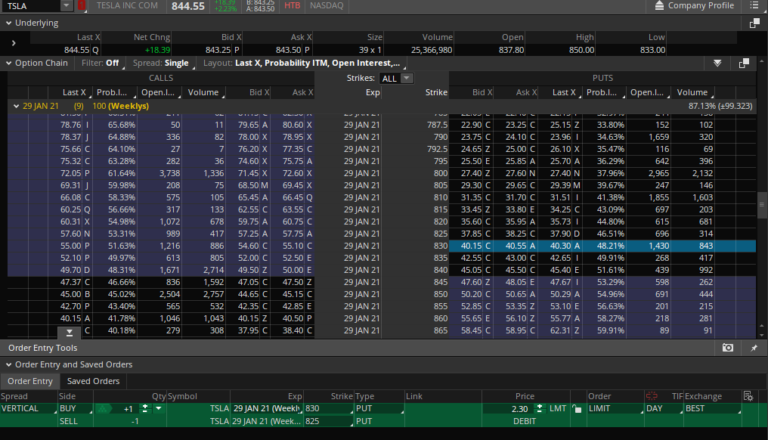Change the BEST exchange selector
This screenshot has height=440, width=768.
point(712,409)
